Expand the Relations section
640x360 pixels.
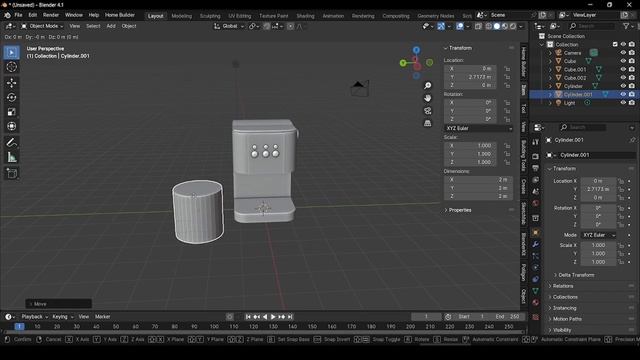(x=562, y=286)
